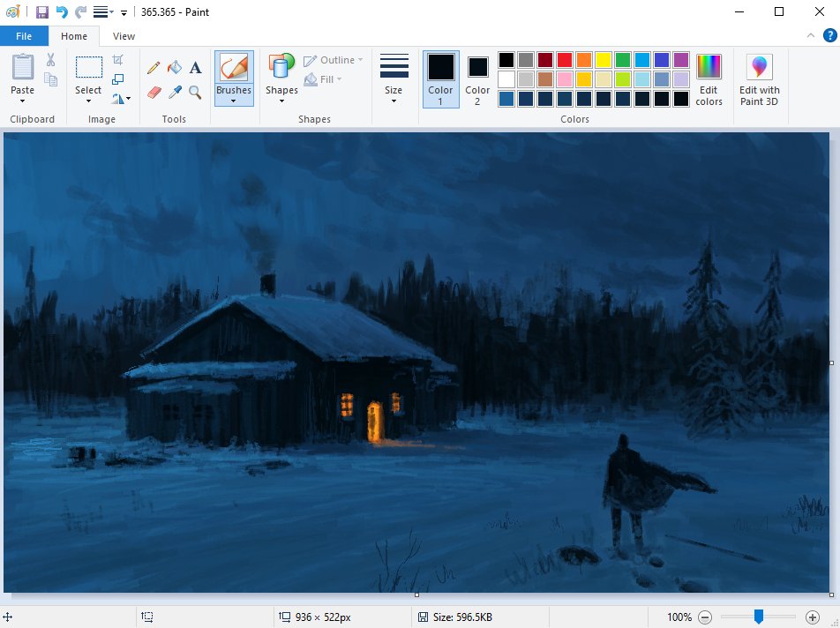The width and height of the screenshot is (840, 628).
Task: Click the Cut scissors icon
Action: (51, 59)
